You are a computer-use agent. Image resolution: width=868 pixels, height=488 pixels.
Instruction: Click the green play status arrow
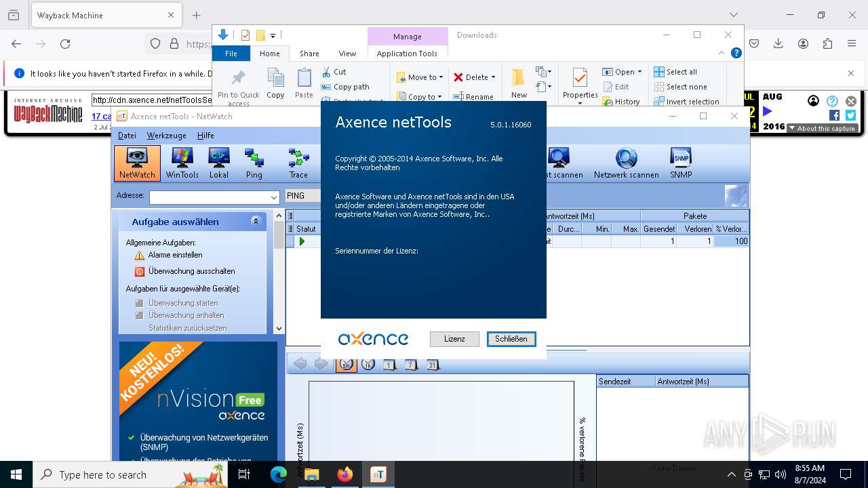pos(302,241)
